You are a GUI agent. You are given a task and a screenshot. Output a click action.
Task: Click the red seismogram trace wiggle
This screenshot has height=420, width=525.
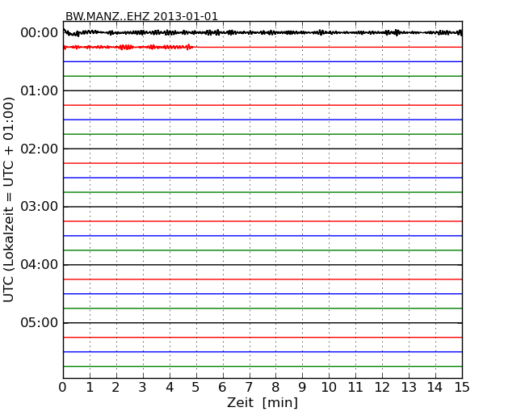click(x=128, y=47)
